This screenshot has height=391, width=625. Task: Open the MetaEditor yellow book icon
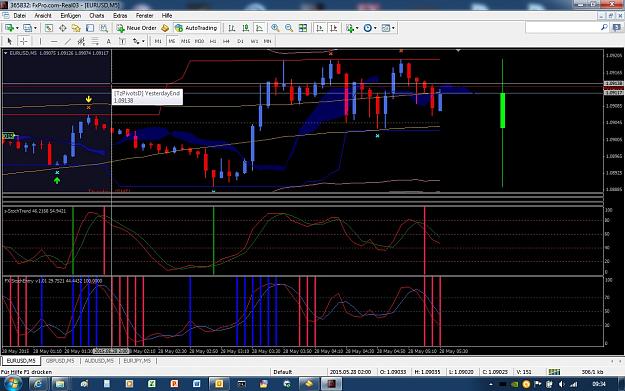(165, 28)
